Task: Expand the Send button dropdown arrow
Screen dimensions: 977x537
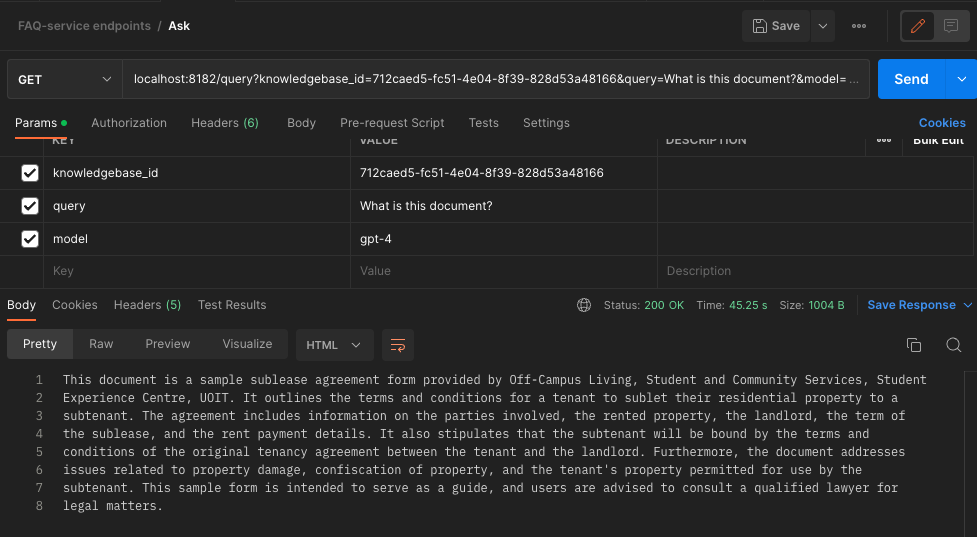Action: (961, 80)
